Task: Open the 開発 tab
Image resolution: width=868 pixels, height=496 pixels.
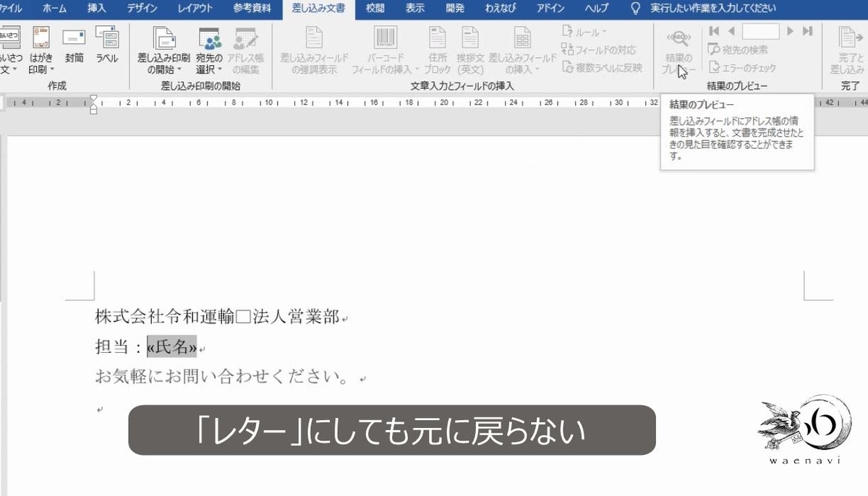Action: click(x=456, y=9)
